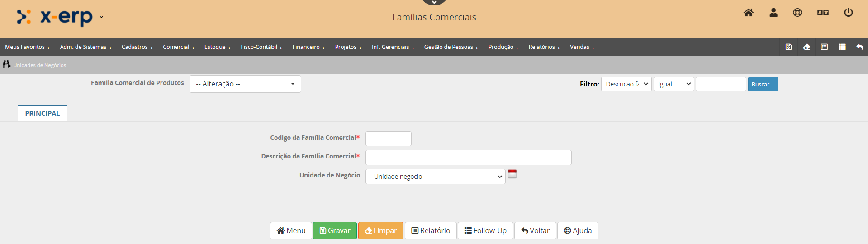Image resolution: width=868 pixels, height=244 pixels.
Task: Click the power logout icon
Action: pyautogui.click(x=849, y=13)
